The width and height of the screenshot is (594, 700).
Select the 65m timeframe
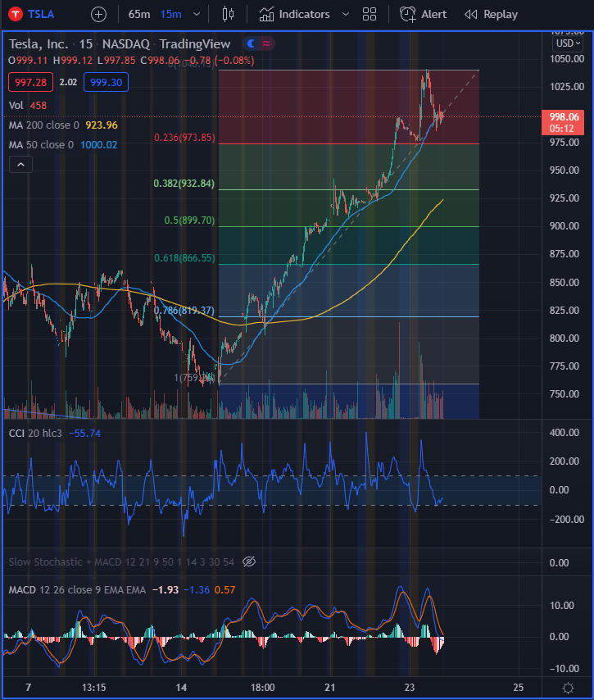click(139, 14)
